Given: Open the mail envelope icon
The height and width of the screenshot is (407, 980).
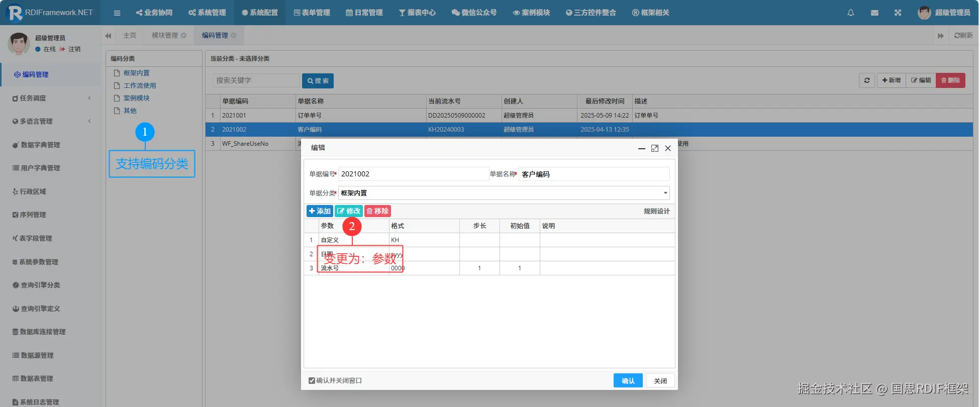Looking at the screenshot, I should tap(874, 13).
